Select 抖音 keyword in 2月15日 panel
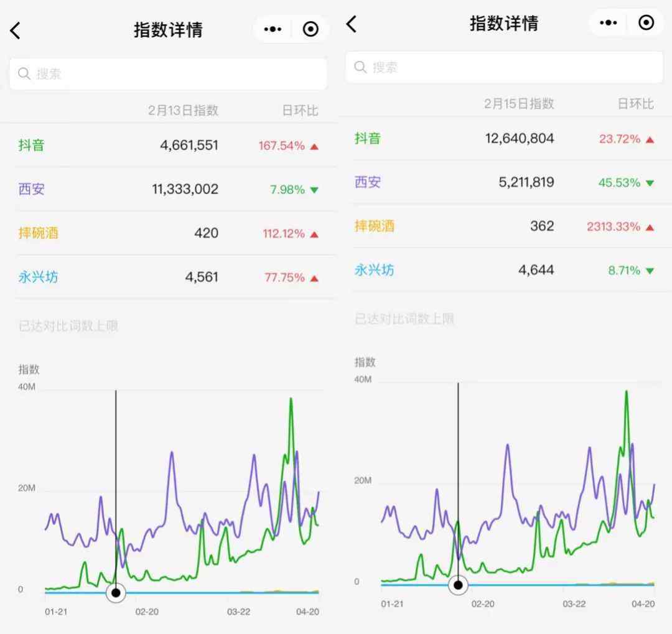This screenshot has height=634, width=672. pos(368,138)
